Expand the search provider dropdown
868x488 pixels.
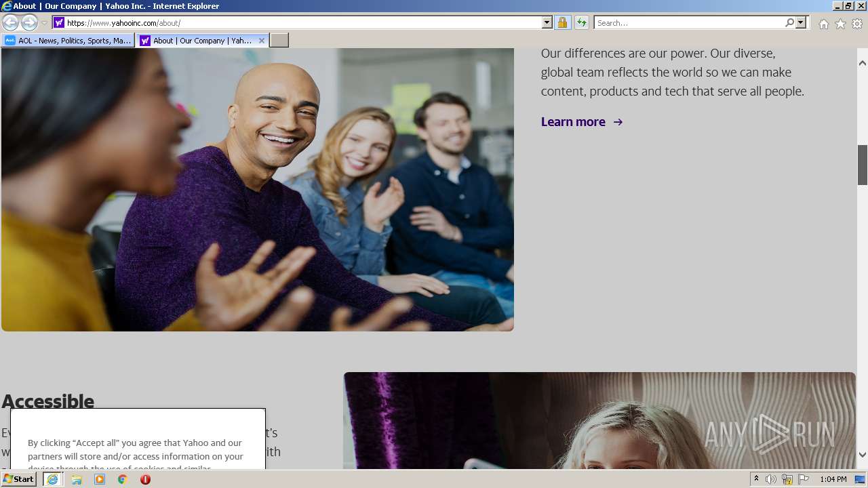[801, 22]
